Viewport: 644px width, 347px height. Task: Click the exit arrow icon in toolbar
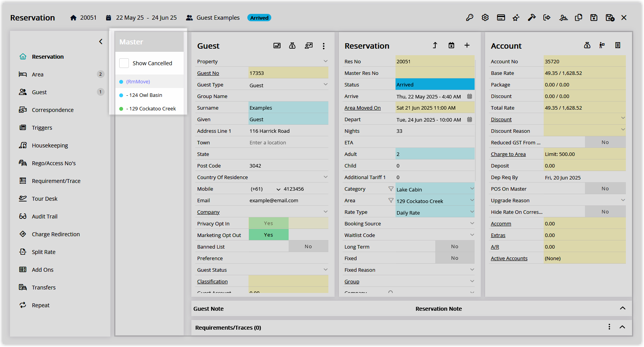coord(547,18)
